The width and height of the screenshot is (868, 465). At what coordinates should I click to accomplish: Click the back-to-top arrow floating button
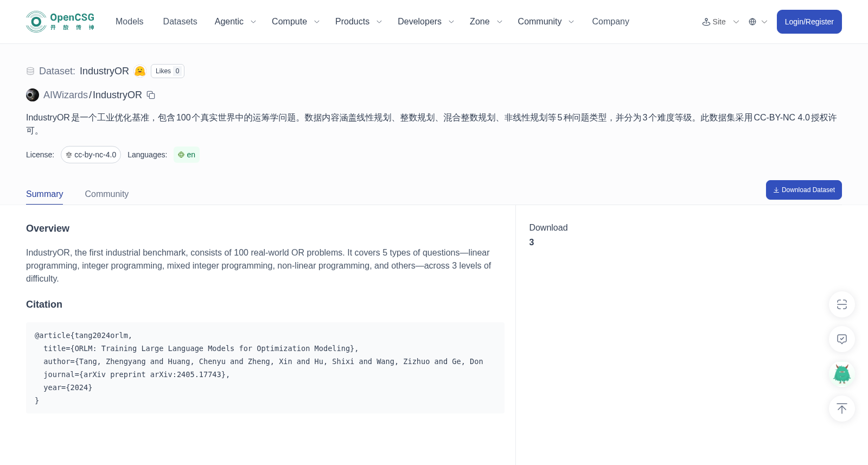click(x=842, y=409)
